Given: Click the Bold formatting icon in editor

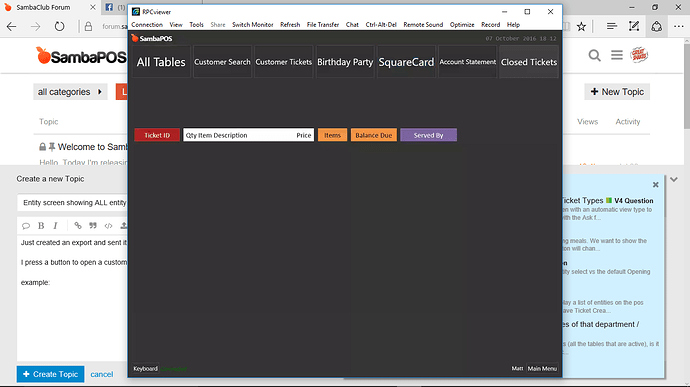Looking at the screenshot, I should pos(41,225).
